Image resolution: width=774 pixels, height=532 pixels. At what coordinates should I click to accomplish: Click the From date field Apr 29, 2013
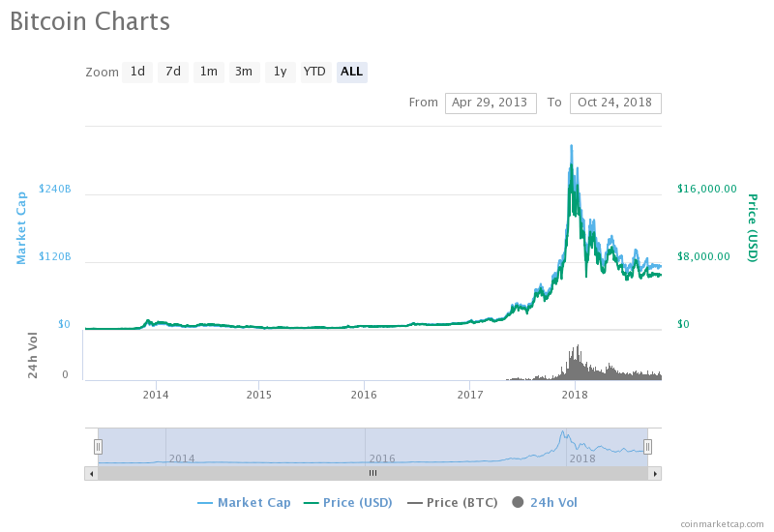click(491, 103)
